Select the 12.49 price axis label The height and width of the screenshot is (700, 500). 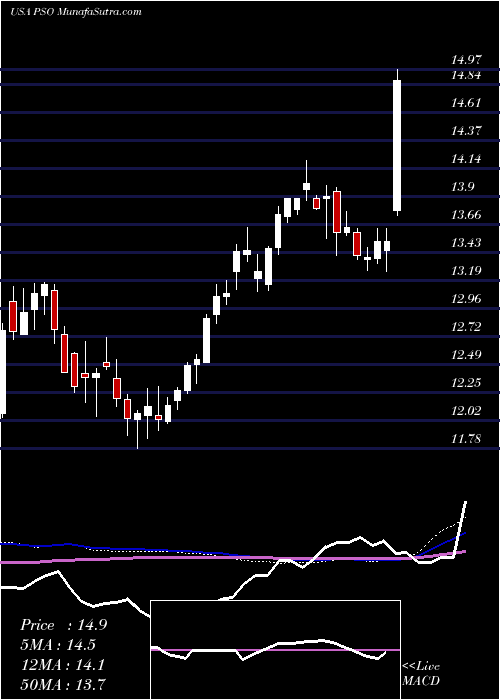coord(466,355)
